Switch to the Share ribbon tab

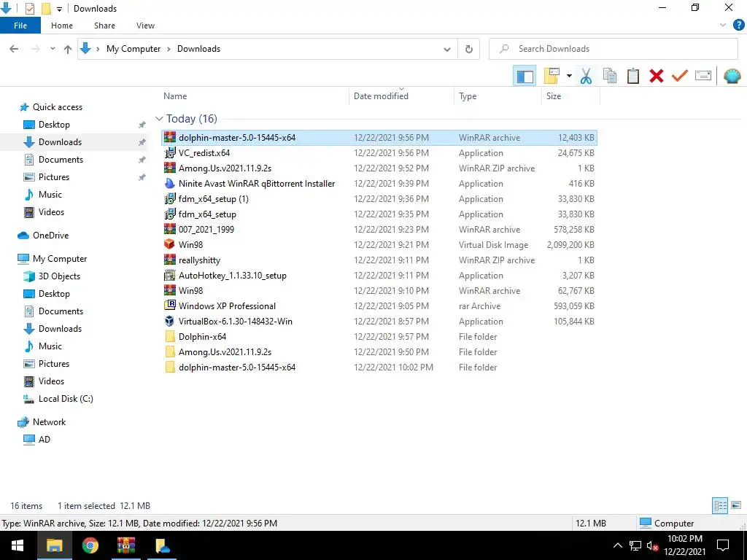(x=104, y=26)
